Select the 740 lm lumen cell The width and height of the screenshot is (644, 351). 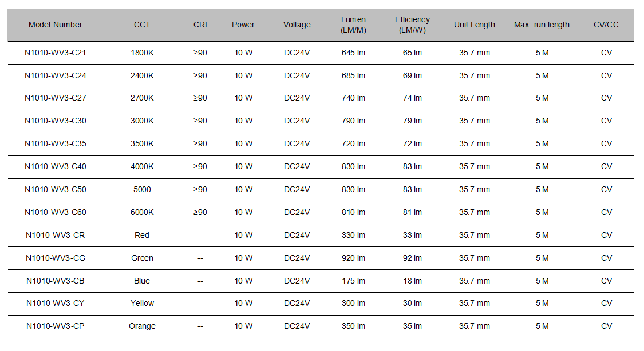(x=353, y=98)
